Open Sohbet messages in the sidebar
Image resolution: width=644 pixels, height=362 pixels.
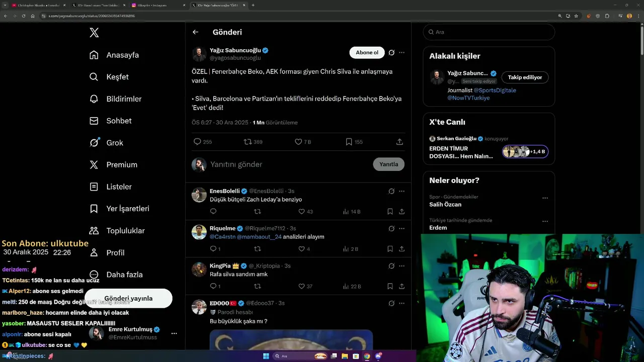[110, 121]
